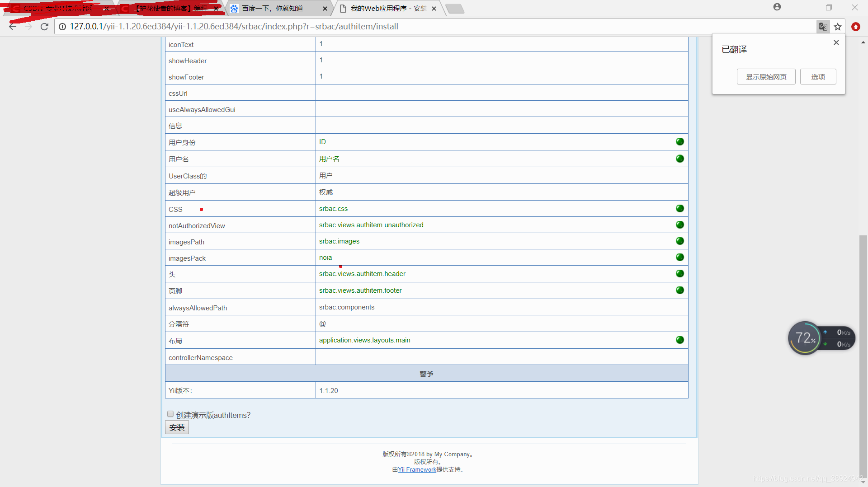Click the cssUrl label
Image resolution: width=868 pixels, height=487 pixels.
pyautogui.click(x=178, y=94)
